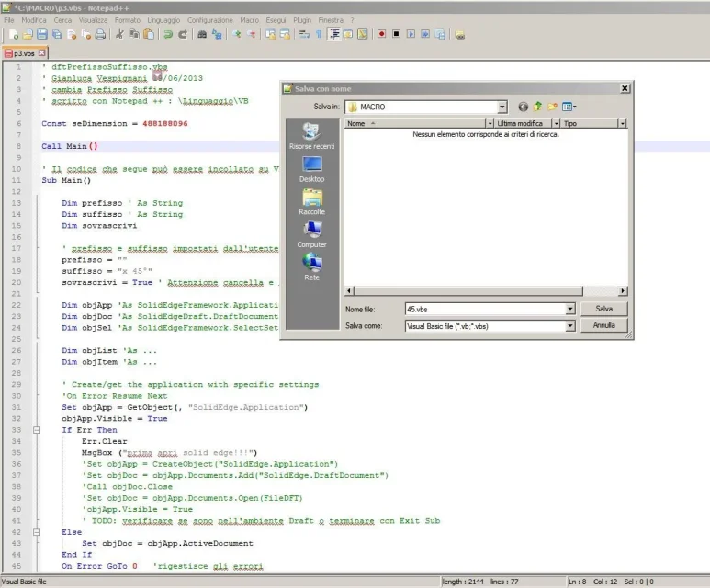Click the green Undo arrow icon
Viewport: 710px width, 588px height.
click(168, 34)
